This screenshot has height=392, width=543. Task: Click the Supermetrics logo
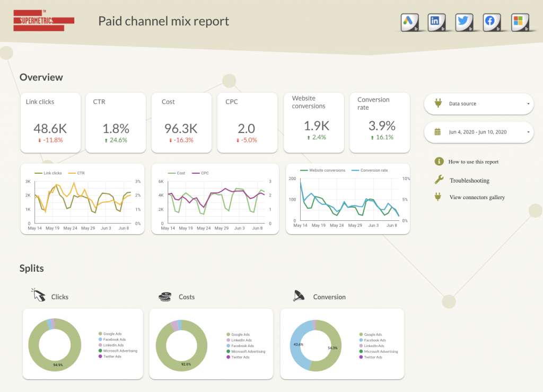pos(43,21)
